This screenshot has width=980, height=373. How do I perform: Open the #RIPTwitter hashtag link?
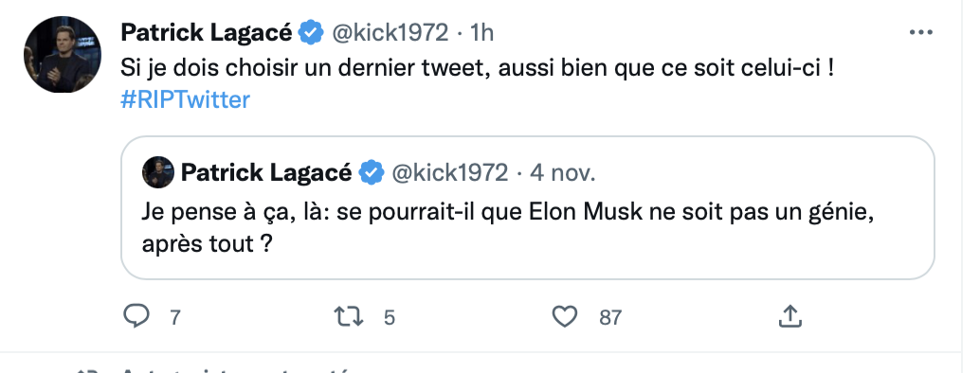[185, 99]
